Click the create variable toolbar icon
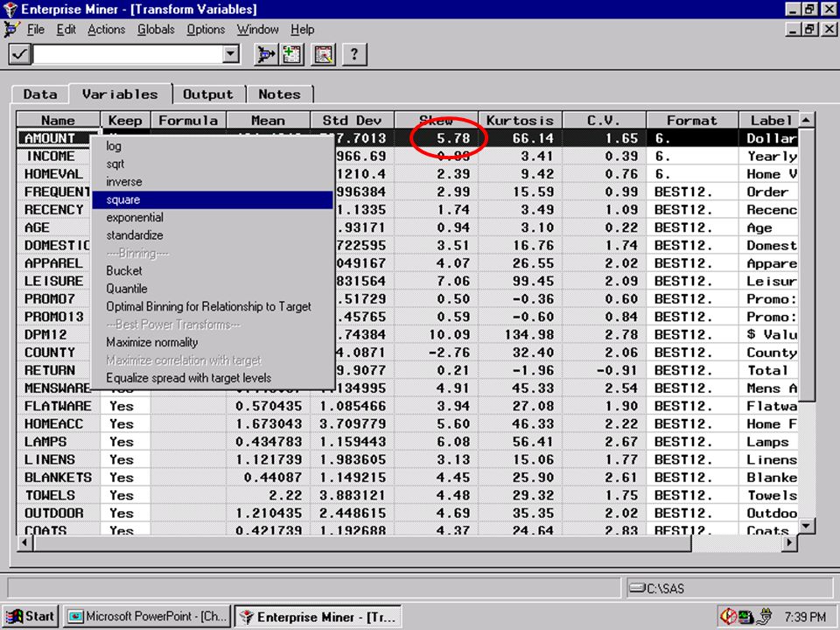The height and width of the screenshot is (630, 840). pos(292,54)
